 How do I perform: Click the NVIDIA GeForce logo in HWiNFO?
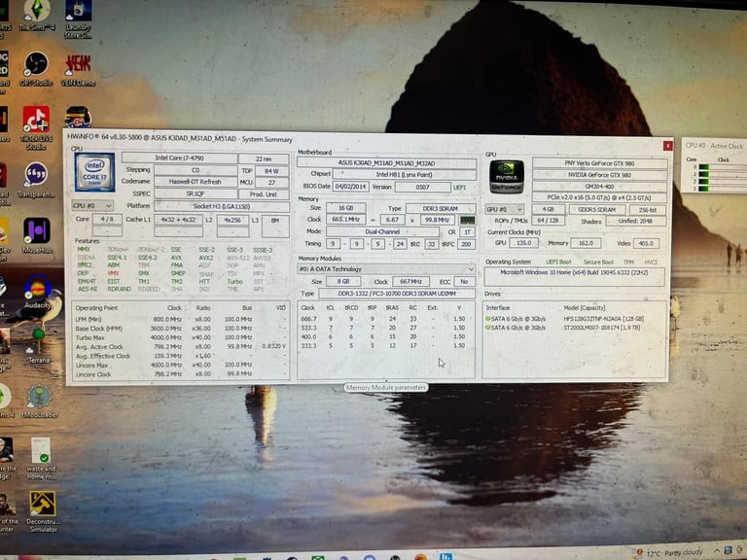click(507, 177)
